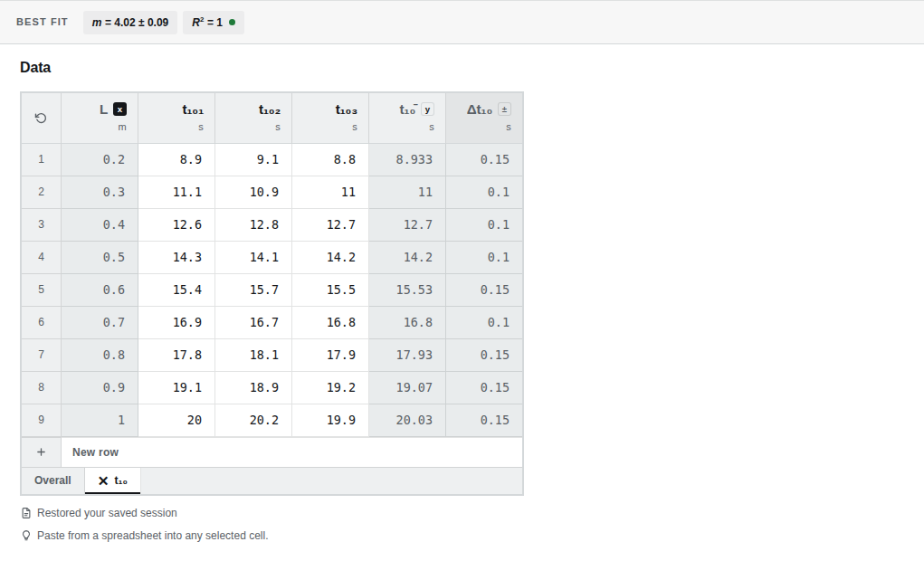Click the x-axis badge on L column
This screenshot has height=561, width=924.
point(119,109)
